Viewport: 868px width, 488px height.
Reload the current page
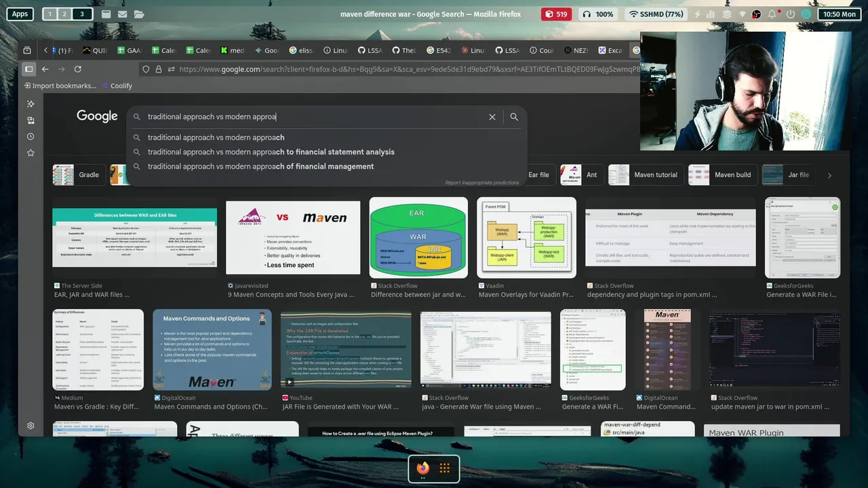(78, 69)
